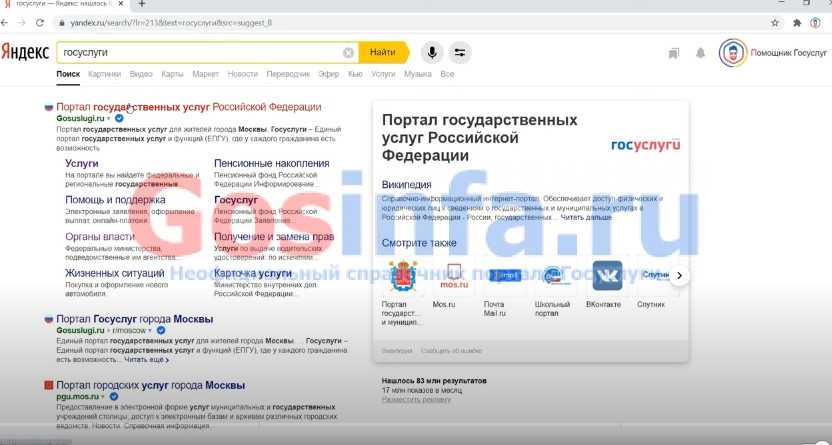Viewport: 832px width, 445px height.
Task: Open 'Портал государственных услуг Российской Федерации' result
Action: 189,106
